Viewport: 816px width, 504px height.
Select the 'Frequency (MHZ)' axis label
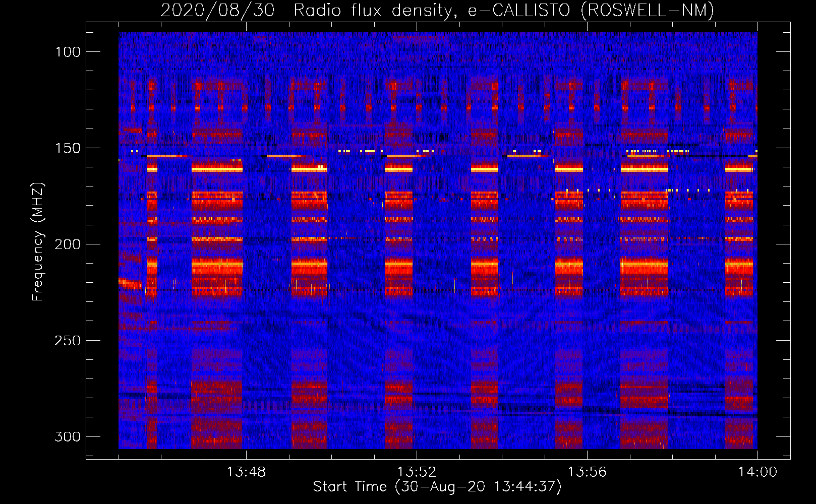click(x=38, y=241)
